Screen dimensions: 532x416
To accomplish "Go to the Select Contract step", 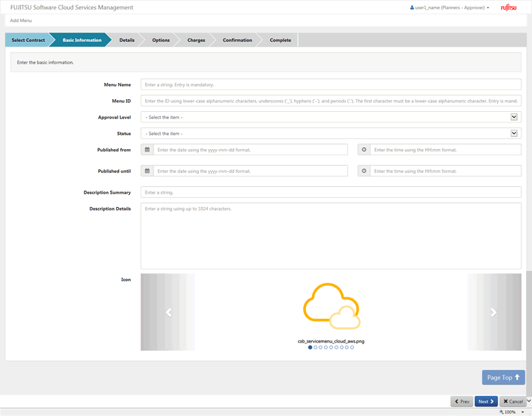I will 28,40.
